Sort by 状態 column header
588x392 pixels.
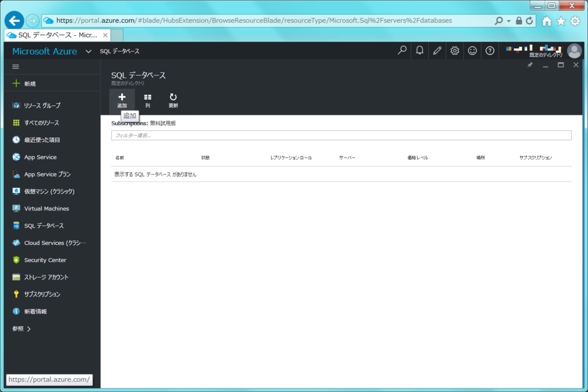(x=205, y=157)
